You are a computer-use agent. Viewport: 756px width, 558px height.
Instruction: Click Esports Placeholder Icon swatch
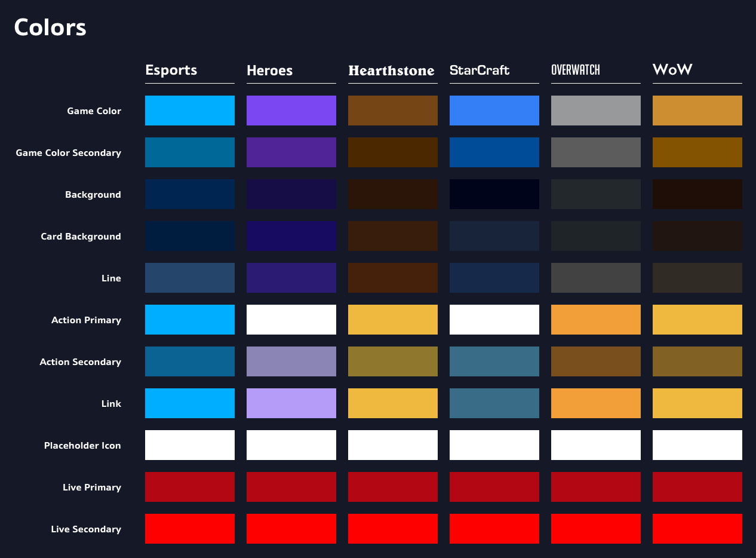190,445
